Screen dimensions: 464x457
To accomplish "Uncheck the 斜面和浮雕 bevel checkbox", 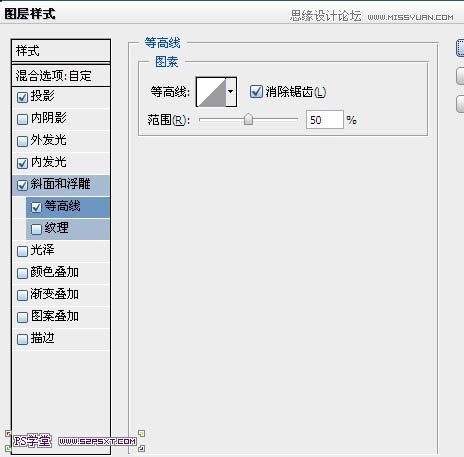I will (22, 185).
